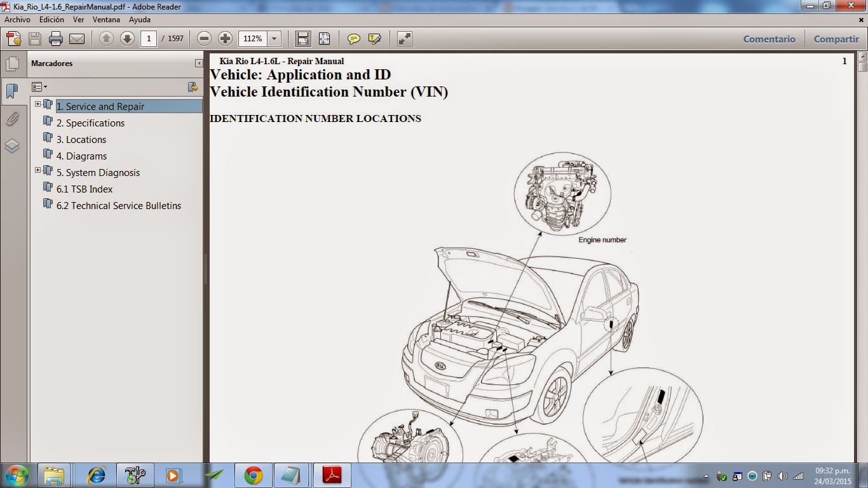This screenshot has height=488, width=868.
Task: Click the notepad taskbar icon
Action: click(x=291, y=475)
